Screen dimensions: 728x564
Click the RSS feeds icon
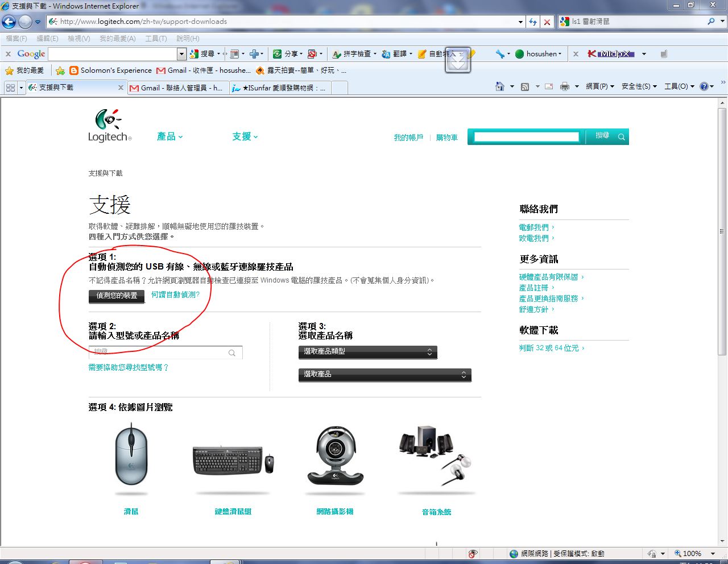coord(525,86)
